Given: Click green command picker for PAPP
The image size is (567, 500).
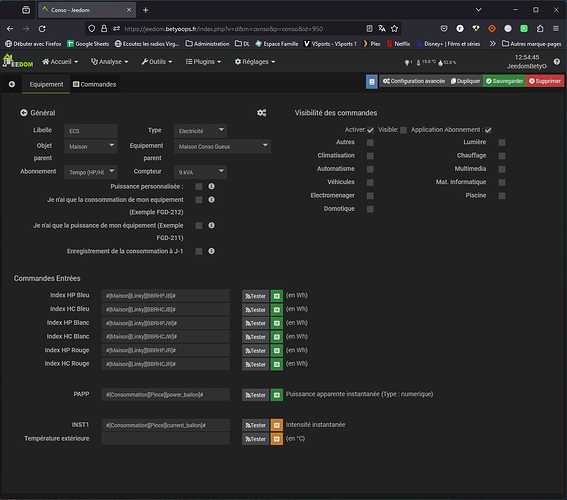Looking at the screenshot, I should 277,395.
